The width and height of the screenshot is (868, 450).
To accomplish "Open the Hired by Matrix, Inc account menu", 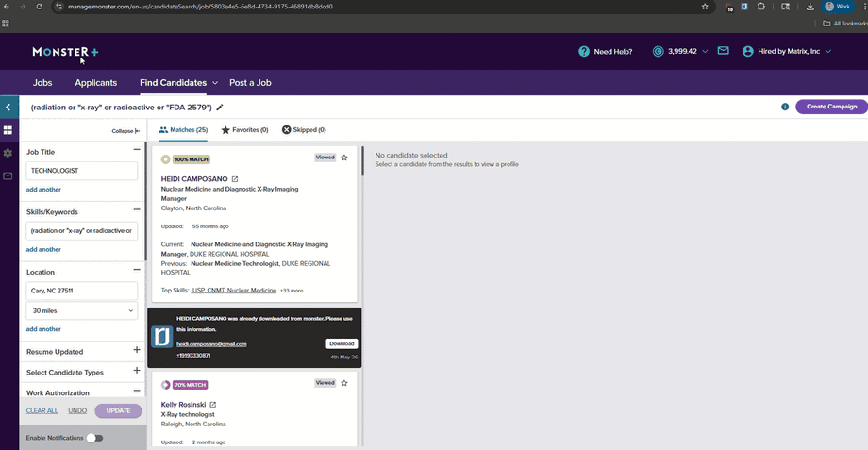I will [x=789, y=52].
